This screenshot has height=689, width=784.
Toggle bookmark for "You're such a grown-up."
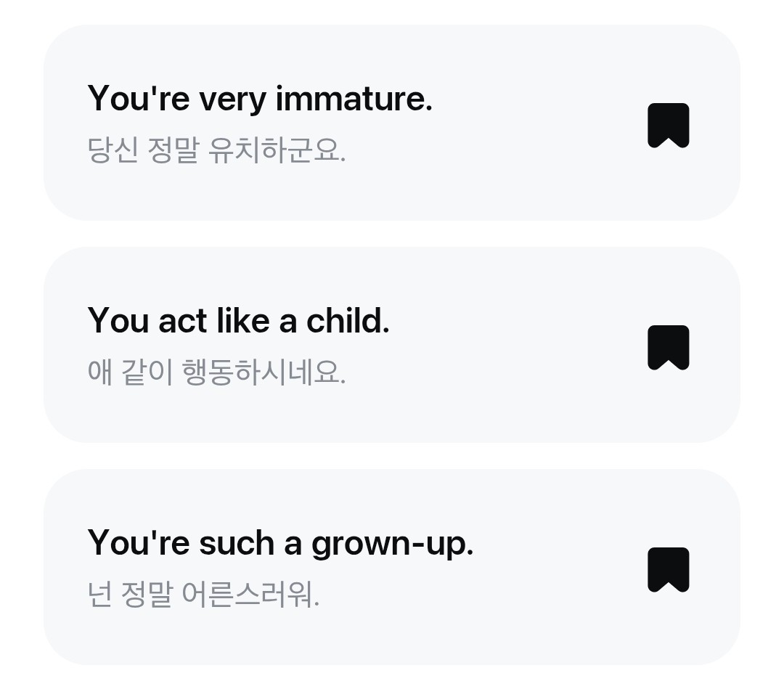pyautogui.click(x=668, y=569)
